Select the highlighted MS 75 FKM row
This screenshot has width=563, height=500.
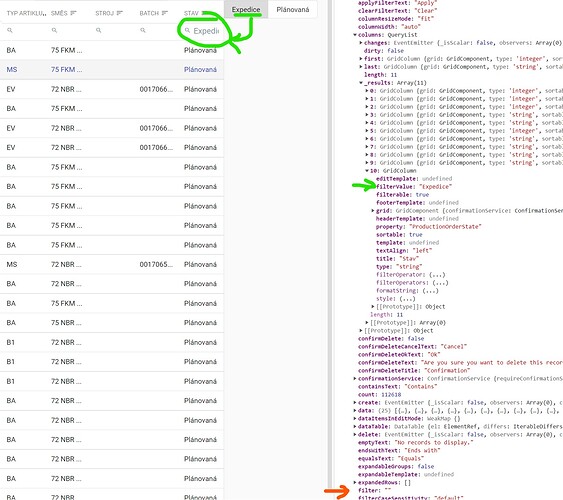(x=111, y=70)
